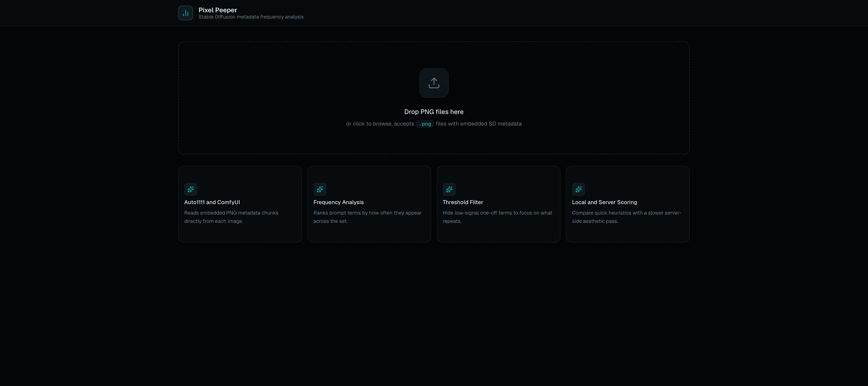This screenshot has height=386, width=868.
Task: Click "or click to browse, accepts" text
Action: point(380,124)
